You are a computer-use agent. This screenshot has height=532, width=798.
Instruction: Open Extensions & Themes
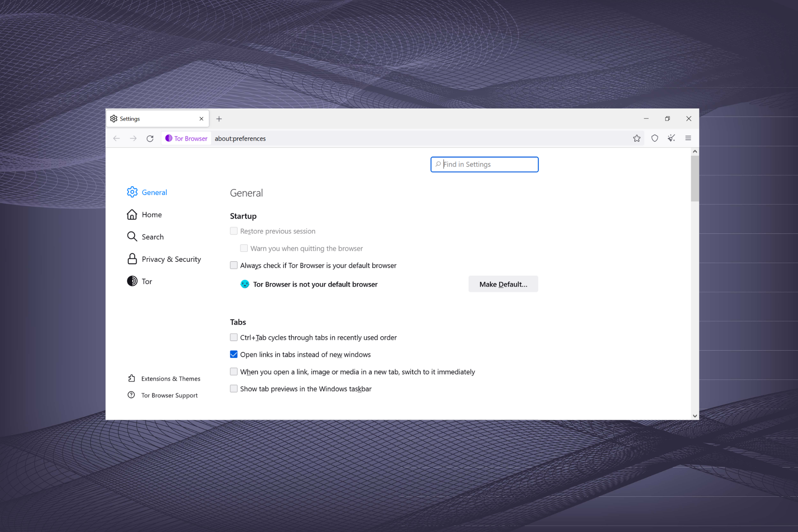click(x=164, y=379)
